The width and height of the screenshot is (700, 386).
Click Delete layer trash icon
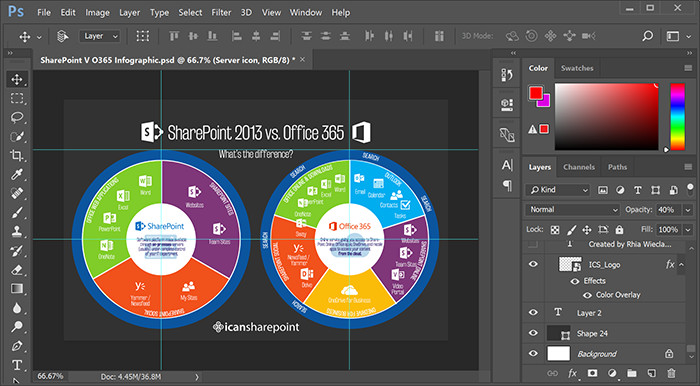(671, 373)
